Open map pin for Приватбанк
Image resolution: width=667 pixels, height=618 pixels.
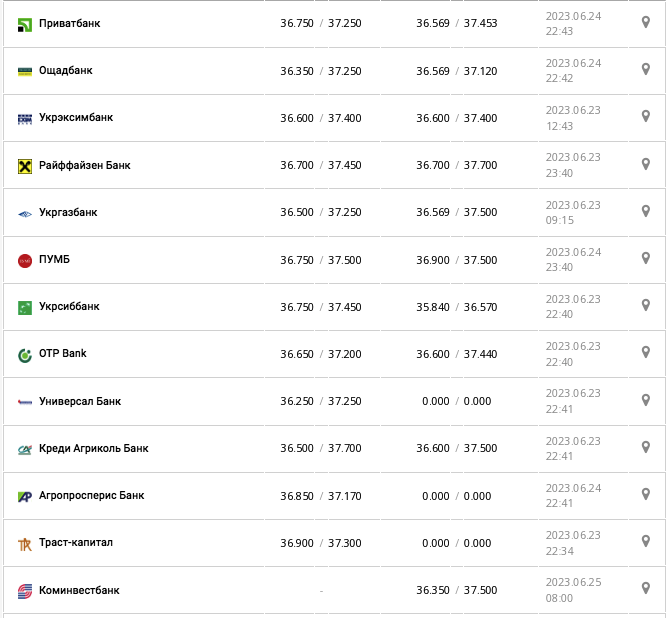click(646, 22)
